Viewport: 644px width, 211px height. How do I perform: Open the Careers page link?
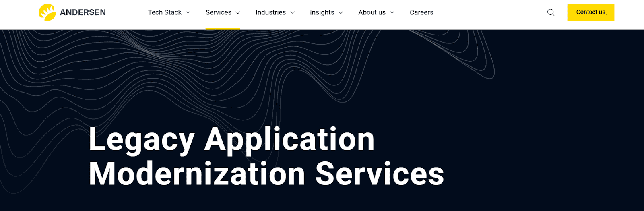click(421, 12)
